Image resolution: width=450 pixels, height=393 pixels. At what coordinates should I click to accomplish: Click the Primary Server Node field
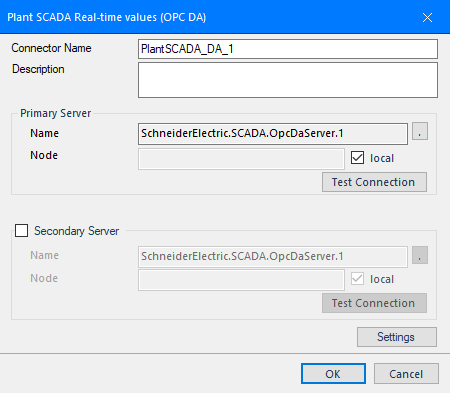[x=241, y=159]
